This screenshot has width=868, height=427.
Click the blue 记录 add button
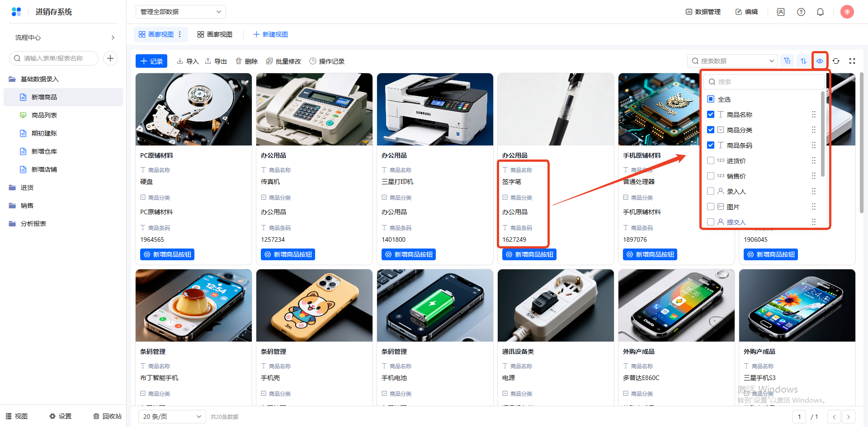151,61
